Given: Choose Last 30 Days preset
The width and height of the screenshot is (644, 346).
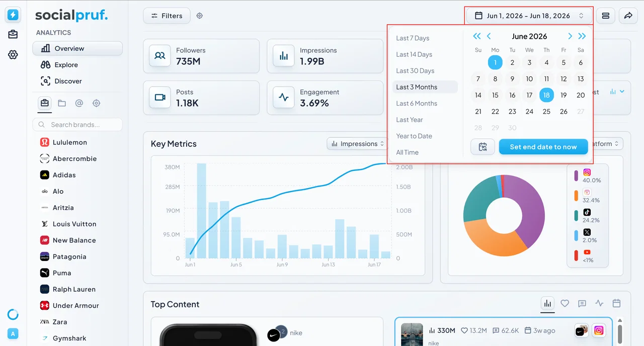Looking at the screenshot, I should click(425, 71).
